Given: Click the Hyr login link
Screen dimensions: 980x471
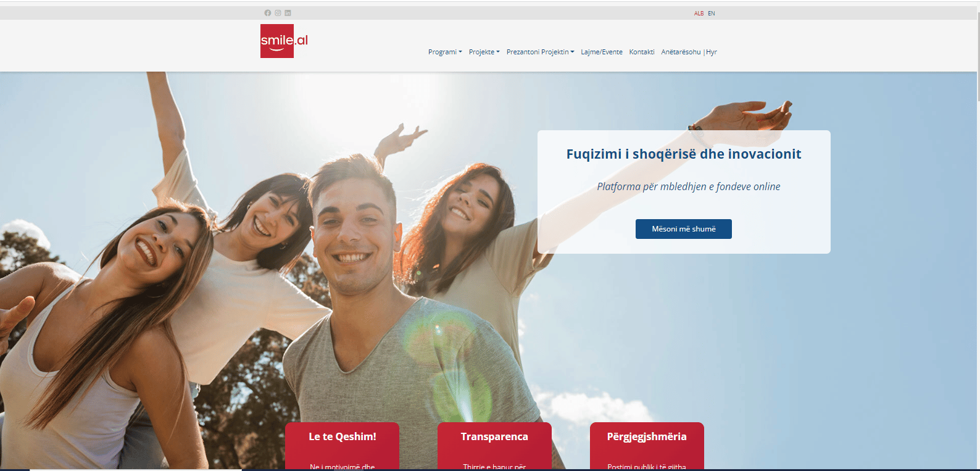Looking at the screenshot, I should click(712, 52).
